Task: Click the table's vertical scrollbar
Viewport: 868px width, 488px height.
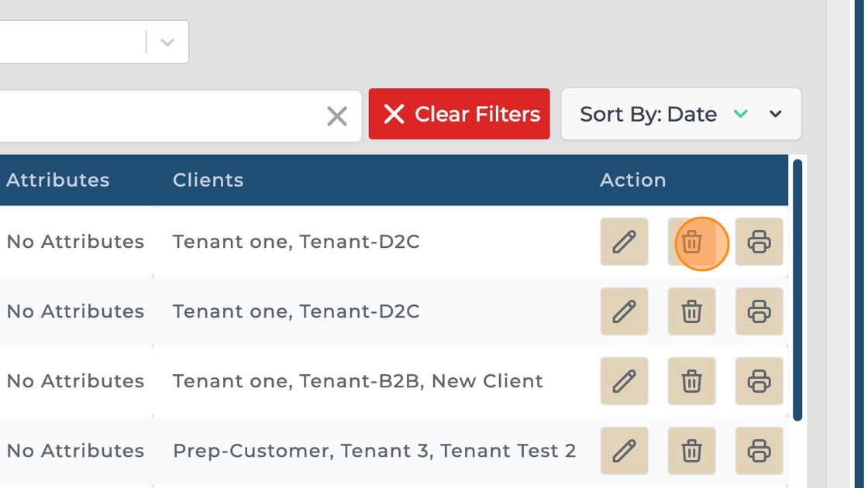Action: click(x=797, y=290)
